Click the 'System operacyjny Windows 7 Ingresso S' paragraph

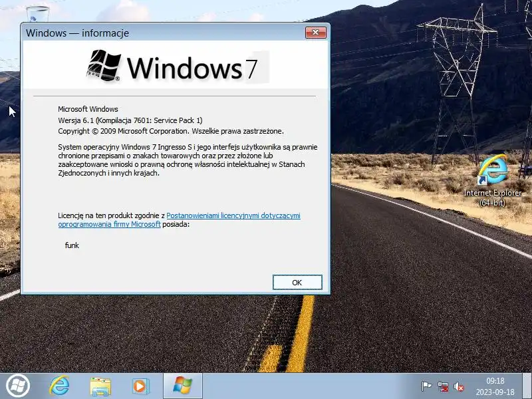(188, 160)
